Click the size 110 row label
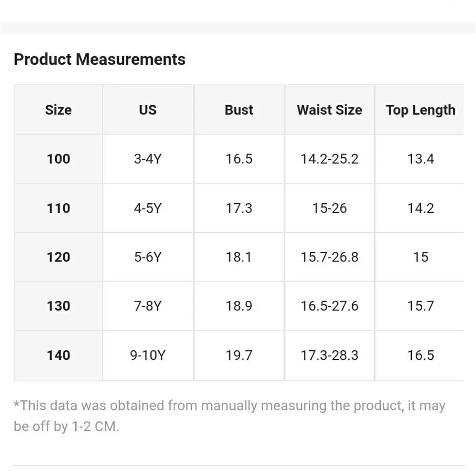 [58, 208]
